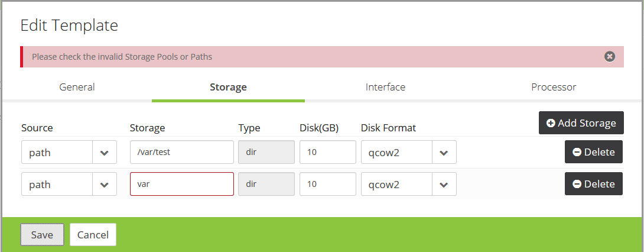
Task: Click first row Disk(GB) size field
Action: point(327,152)
